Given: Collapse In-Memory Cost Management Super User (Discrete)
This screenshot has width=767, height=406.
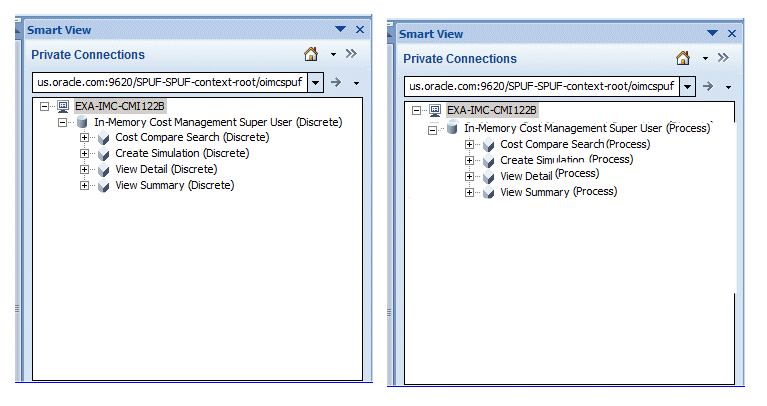Looking at the screenshot, I should 63,122.
